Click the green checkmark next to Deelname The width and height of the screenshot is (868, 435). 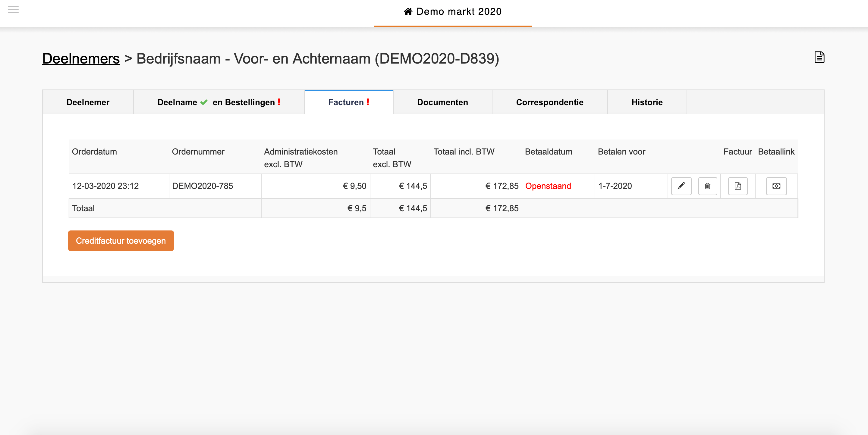(x=204, y=102)
